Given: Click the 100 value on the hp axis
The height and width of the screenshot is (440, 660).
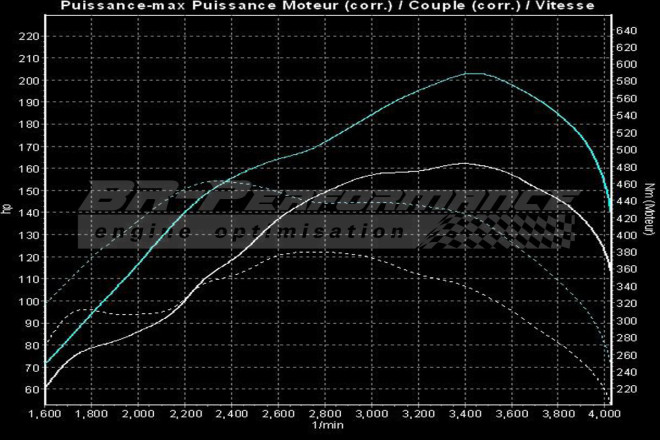Looking at the screenshot, I should pyautogui.click(x=29, y=302).
